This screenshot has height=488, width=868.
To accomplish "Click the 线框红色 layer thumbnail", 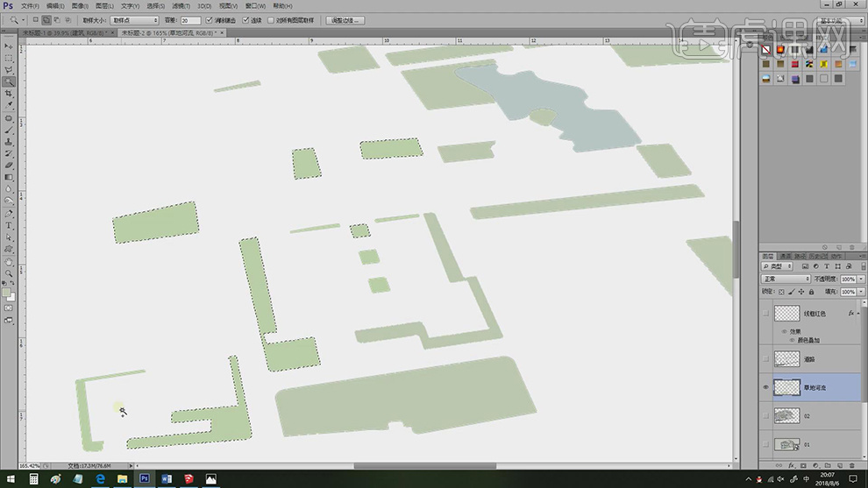I will tap(786, 313).
